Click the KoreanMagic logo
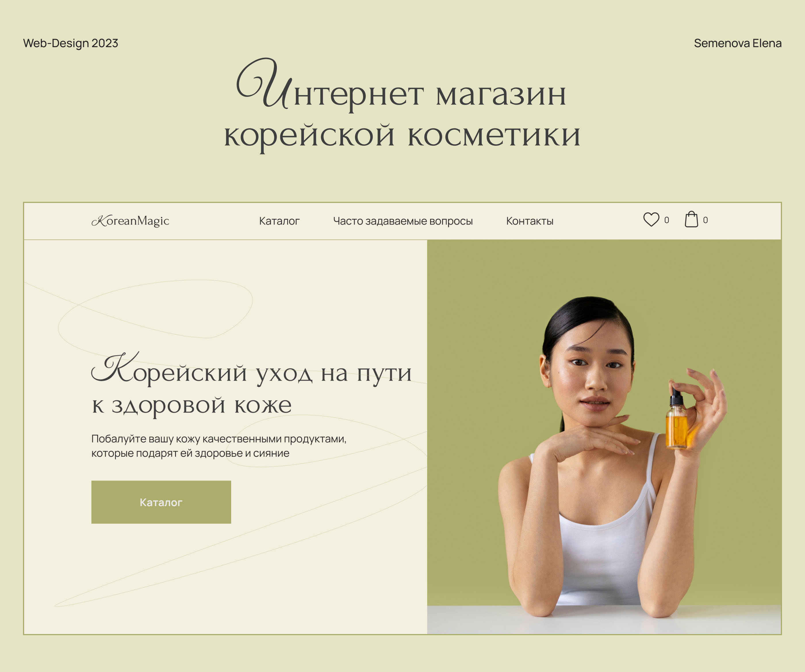 coord(130,221)
